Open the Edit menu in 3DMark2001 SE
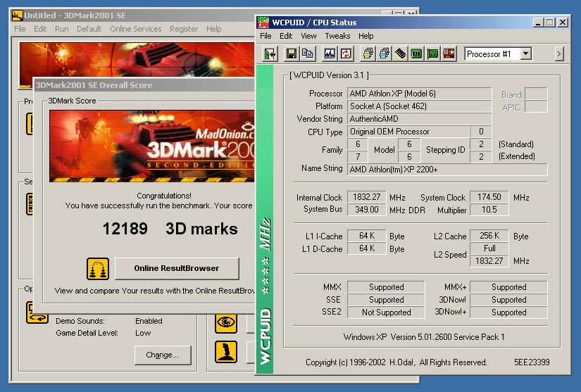581x392 pixels. point(40,29)
